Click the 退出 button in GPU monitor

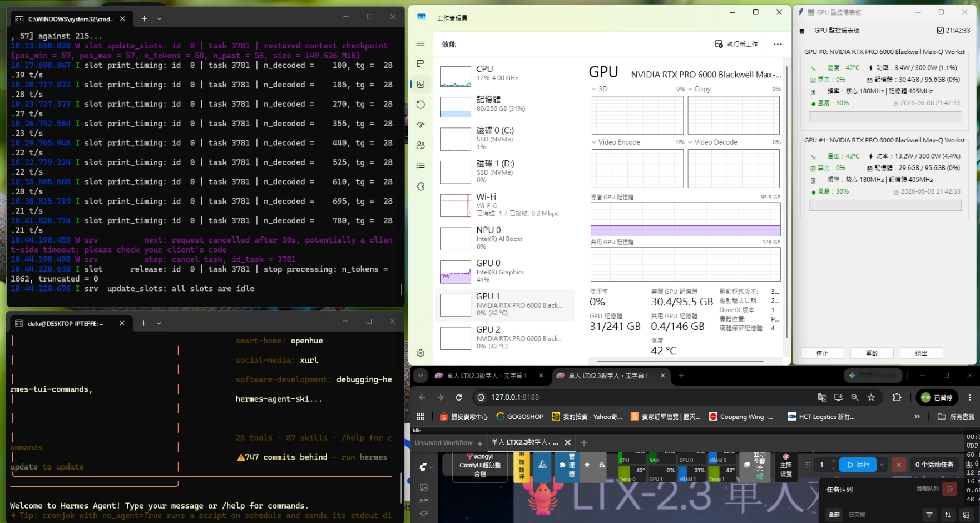tap(921, 353)
